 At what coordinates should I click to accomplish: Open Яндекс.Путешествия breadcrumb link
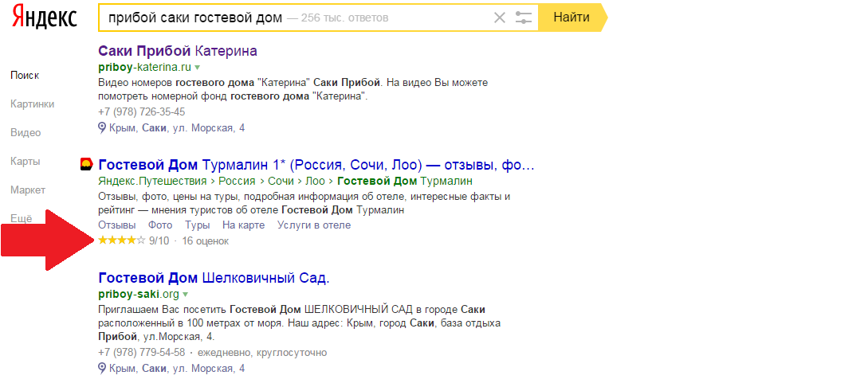(152, 182)
